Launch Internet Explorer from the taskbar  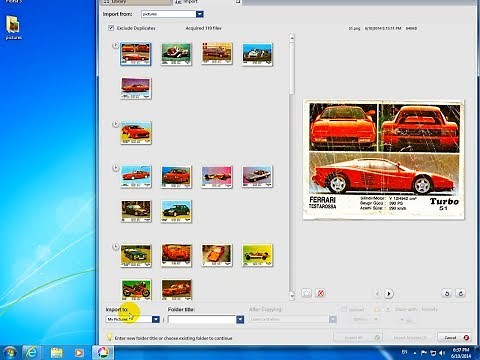tap(31, 352)
